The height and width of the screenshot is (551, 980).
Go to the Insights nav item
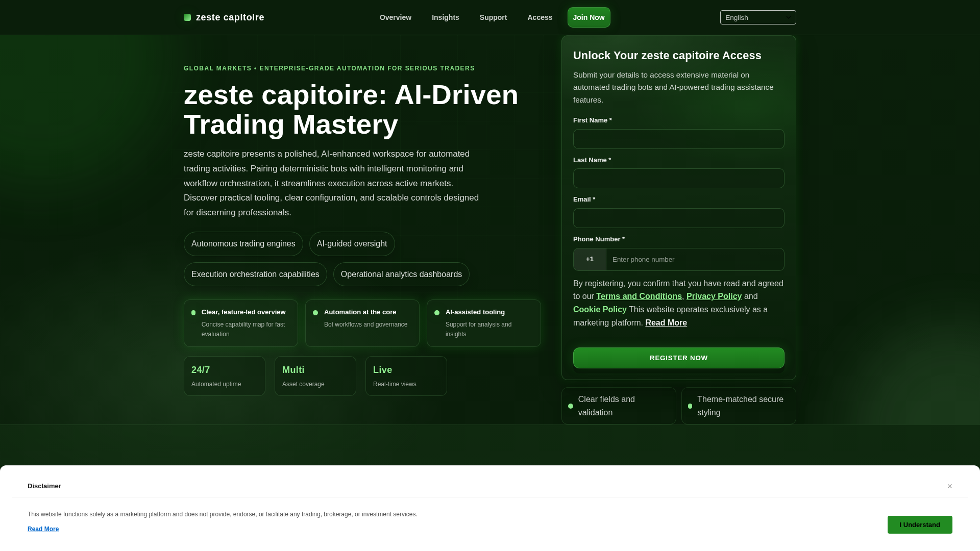pyautogui.click(x=446, y=17)
